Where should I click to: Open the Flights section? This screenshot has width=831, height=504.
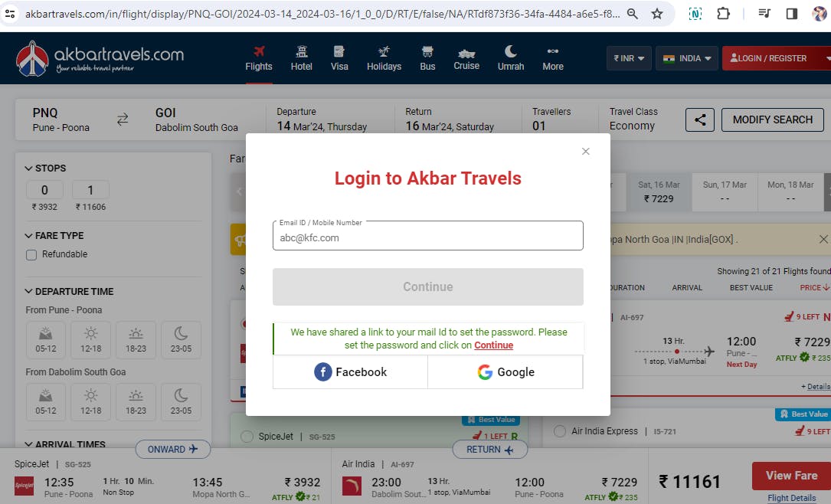(x=259, y=58)
